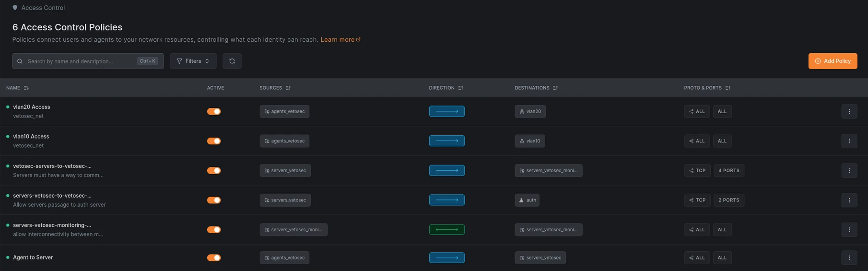Click the Add Policy button
This screenshot has height=271, width=868.
coord(833,61)
